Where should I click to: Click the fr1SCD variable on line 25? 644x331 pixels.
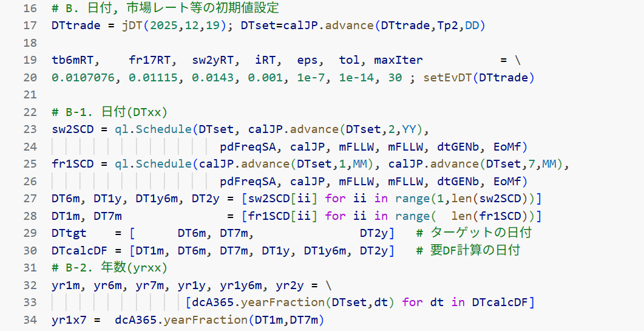[73, 164]
